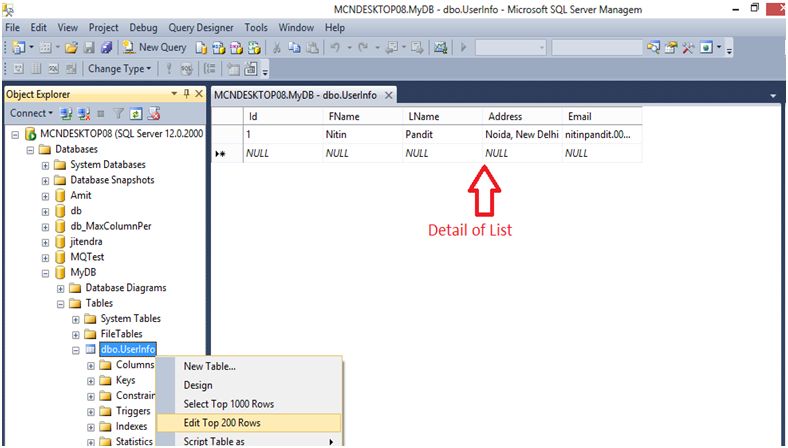This screenshot has width=788, height=448.
Task: Click the Analysis Services MDX Query icon
Action: (219, 48)
